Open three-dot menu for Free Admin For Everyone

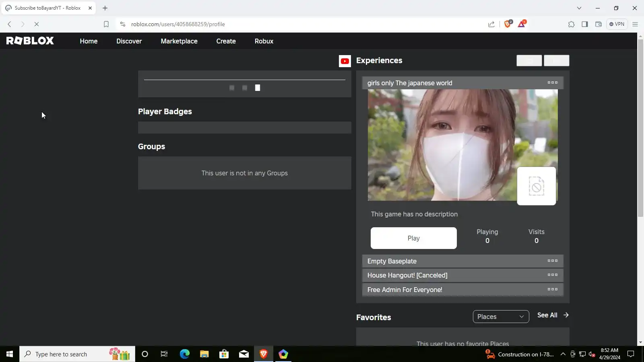click(x=553, y=289)
